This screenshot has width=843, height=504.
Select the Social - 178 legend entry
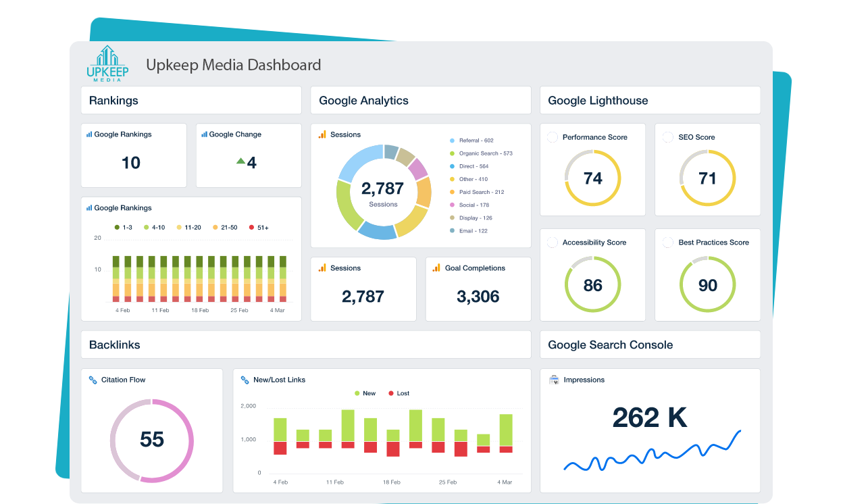(469, 205)
